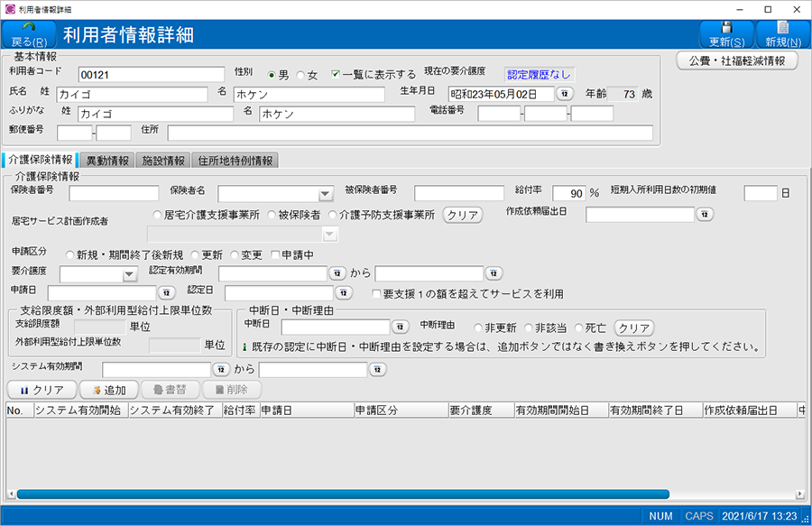Viewport: 812px width, 526px height.
Task: Toggle the 一覧に表示する checkbox
Action: click(x=336, y=75)
